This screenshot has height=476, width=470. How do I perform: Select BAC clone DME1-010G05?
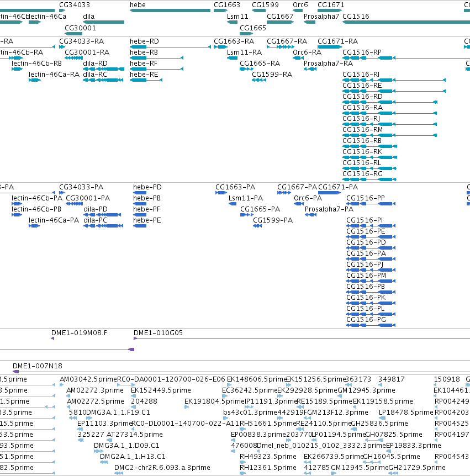pyautogui.click(x=302, y=339)
